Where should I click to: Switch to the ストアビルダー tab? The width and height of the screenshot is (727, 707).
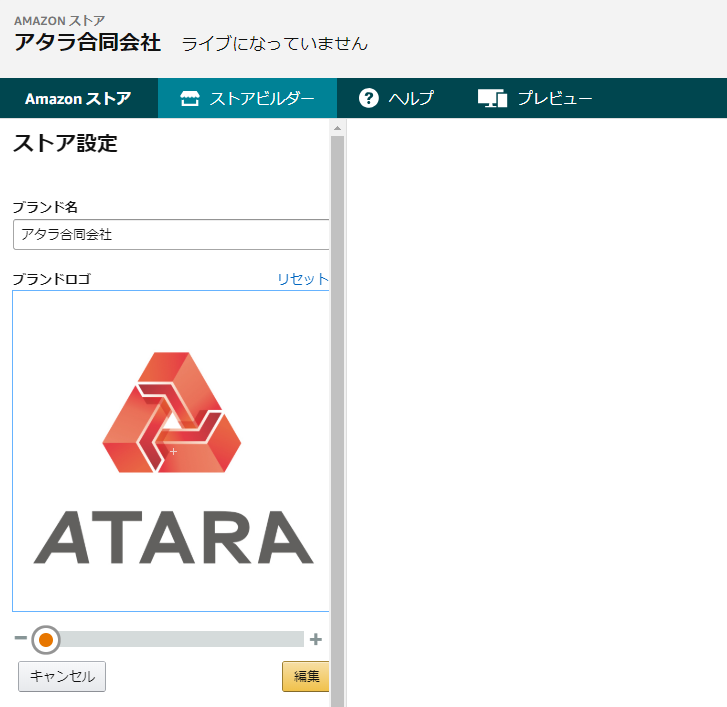pyautogui.click(x=248, y=98)
